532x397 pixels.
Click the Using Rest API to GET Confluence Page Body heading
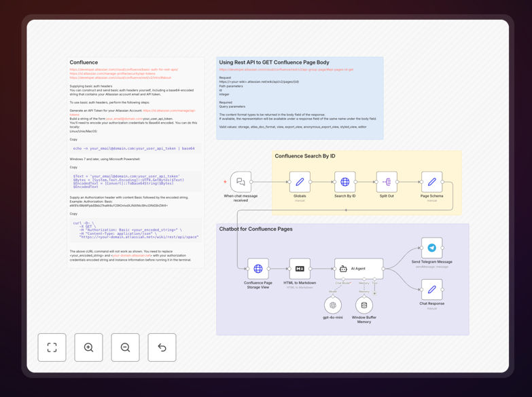(x=274, y=62)
